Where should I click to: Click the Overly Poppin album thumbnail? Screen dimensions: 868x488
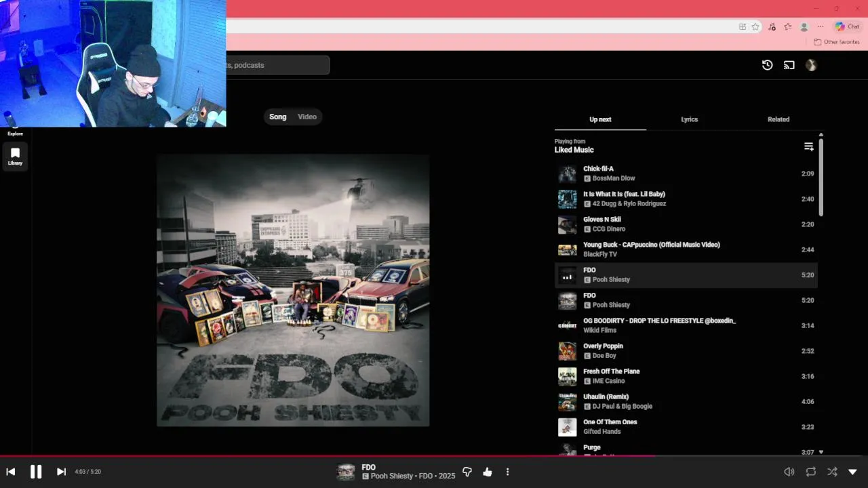click(x=568, y=351)
